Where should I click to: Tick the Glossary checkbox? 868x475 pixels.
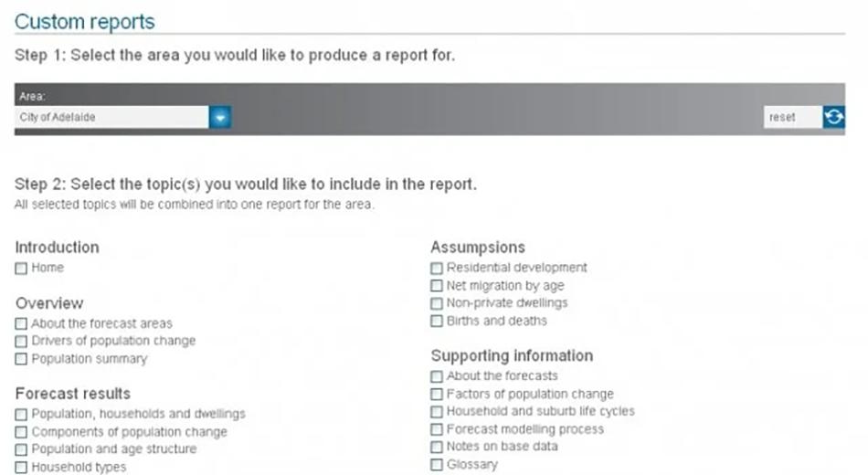tap(437, 464)
